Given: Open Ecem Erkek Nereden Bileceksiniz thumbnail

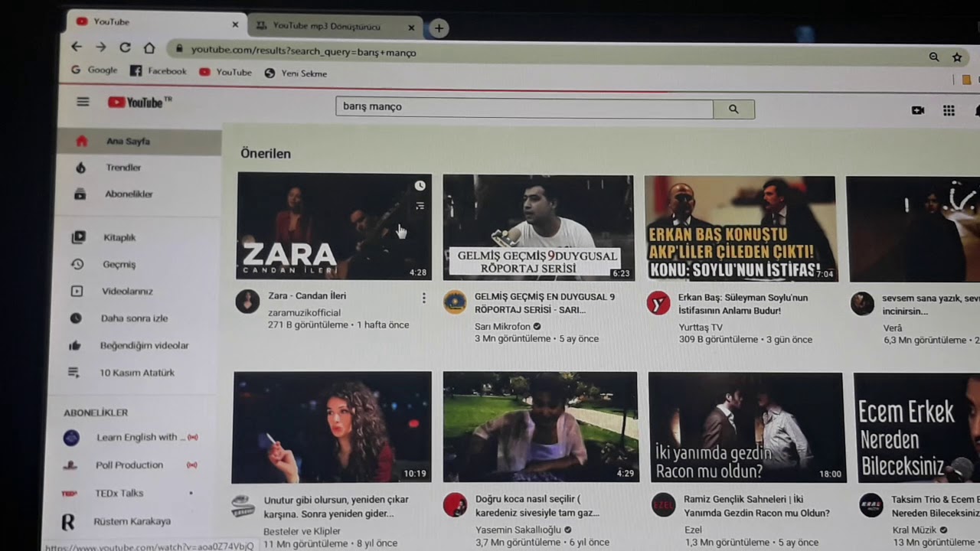Looking at the screenshot, I should pyautogui.click(x=916, y=428).
